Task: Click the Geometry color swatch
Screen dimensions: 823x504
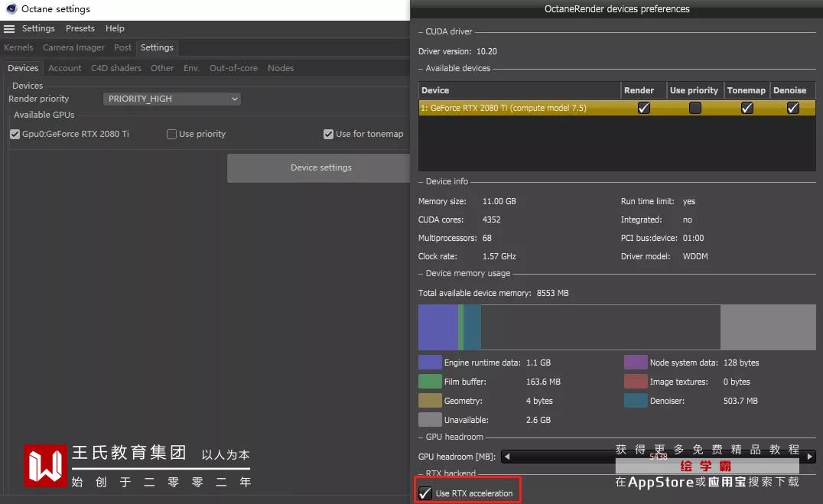Action: [x=430, y=400]
